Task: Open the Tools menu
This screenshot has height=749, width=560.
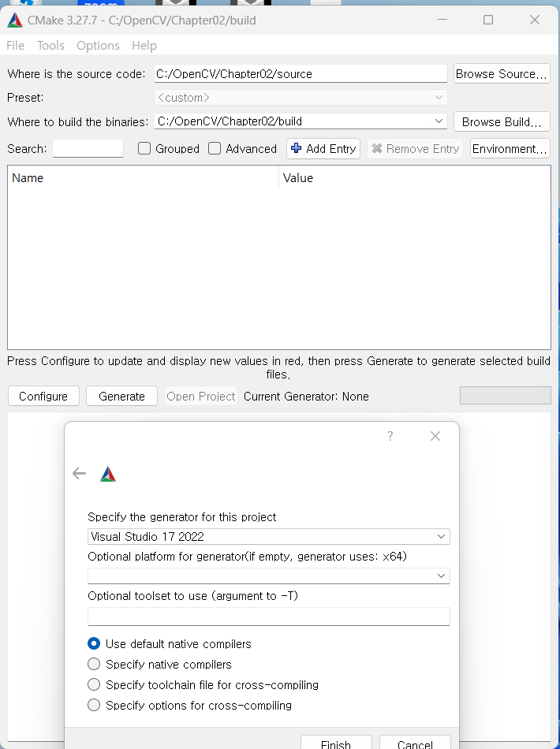Action: 50,46
